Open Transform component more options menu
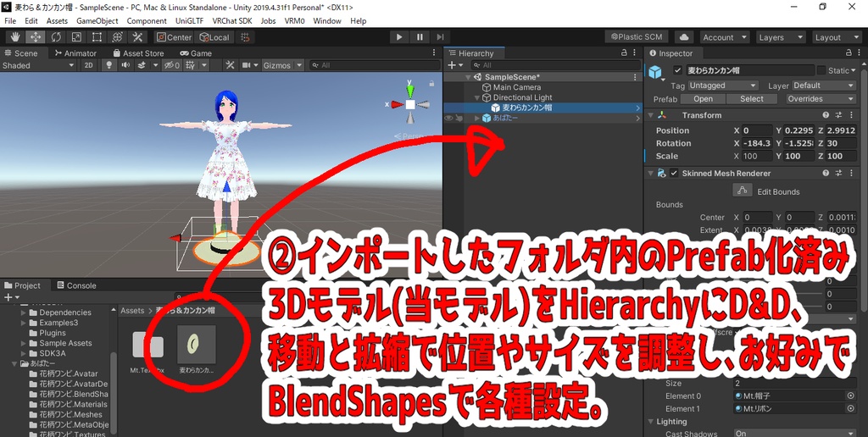The width and height of the screenshot is (868, 437). (x=849, y=115)
